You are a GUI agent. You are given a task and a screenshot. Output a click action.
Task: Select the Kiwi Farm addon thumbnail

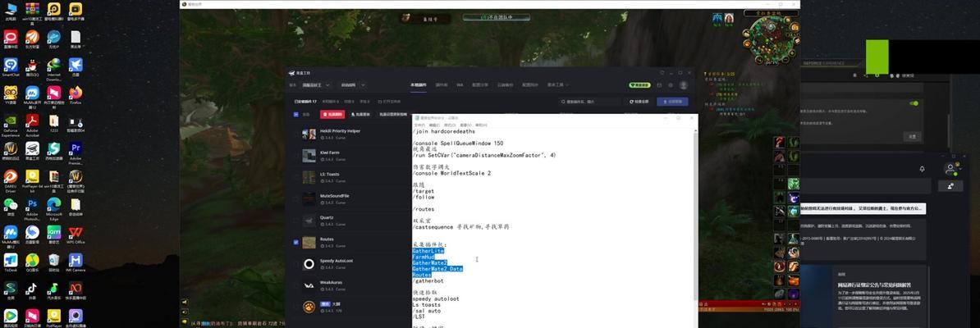point(309,156)
